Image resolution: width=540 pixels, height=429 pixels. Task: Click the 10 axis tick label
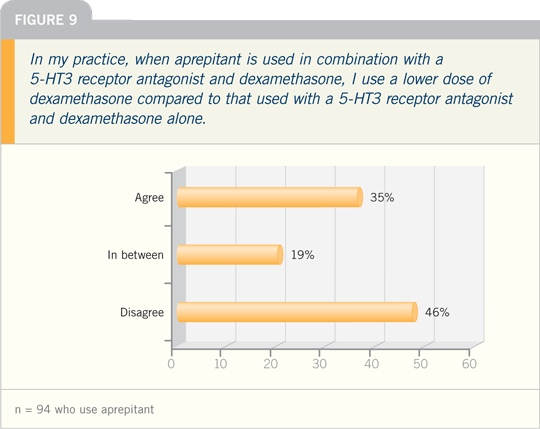pyautogui.click(x=220, y=364)
